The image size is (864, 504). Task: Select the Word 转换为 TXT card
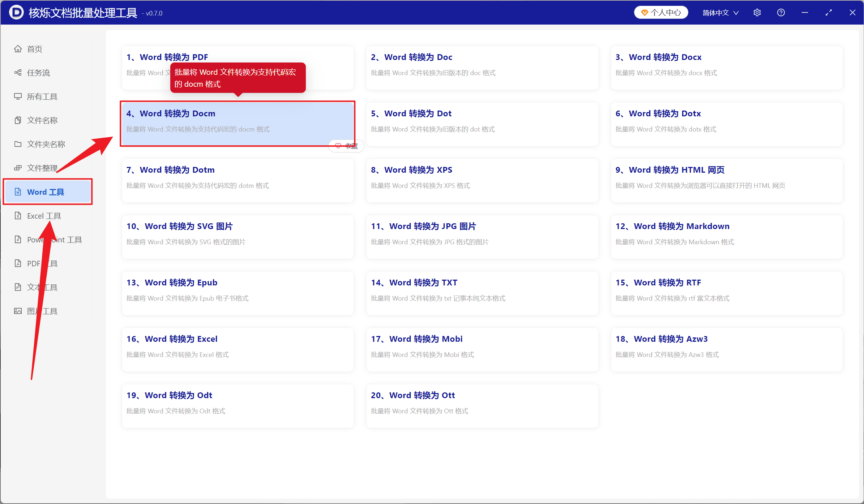point(482,293)
